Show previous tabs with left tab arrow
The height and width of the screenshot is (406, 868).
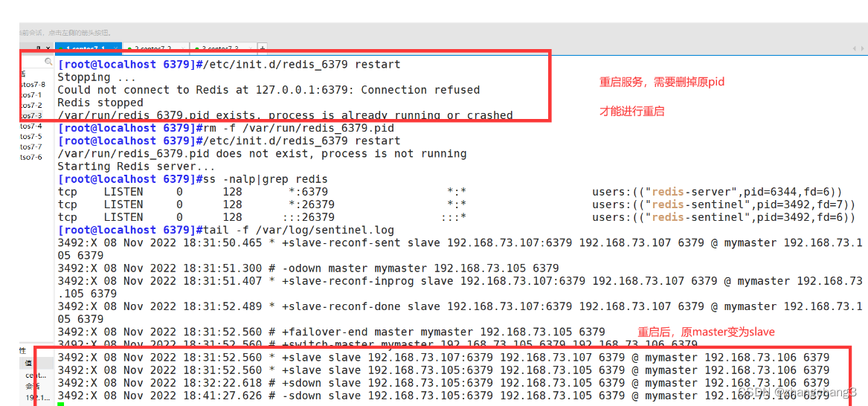click(853, 48)
